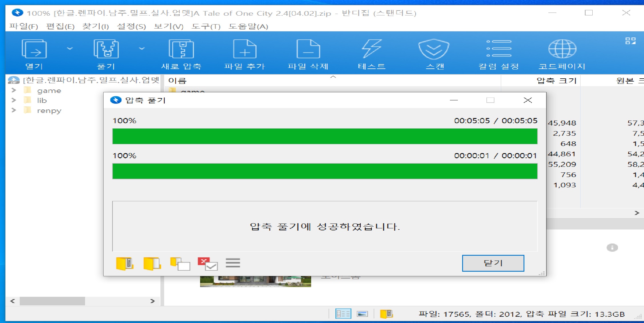Open extracted folder icon in dialog
The width and height of the screenshot is (644, 323).
[152, 263]
